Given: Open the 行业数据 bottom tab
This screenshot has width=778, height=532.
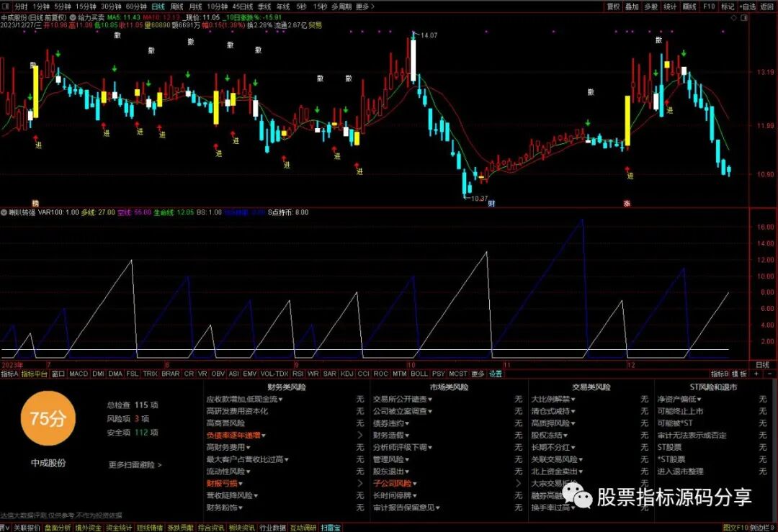Looking at the screenshot, I should click(x=273, y=528).
